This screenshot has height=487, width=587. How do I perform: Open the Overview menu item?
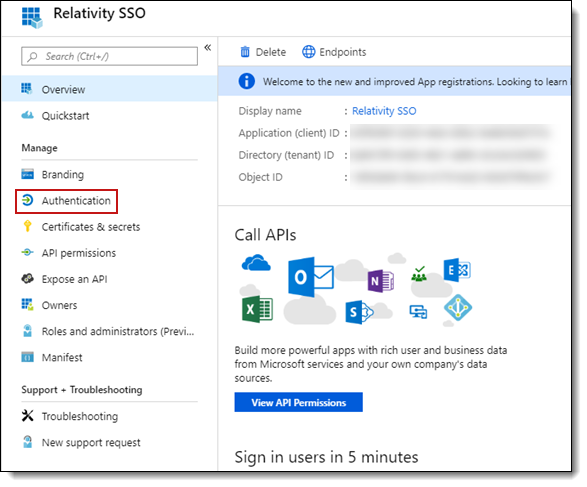pos(109,89)
